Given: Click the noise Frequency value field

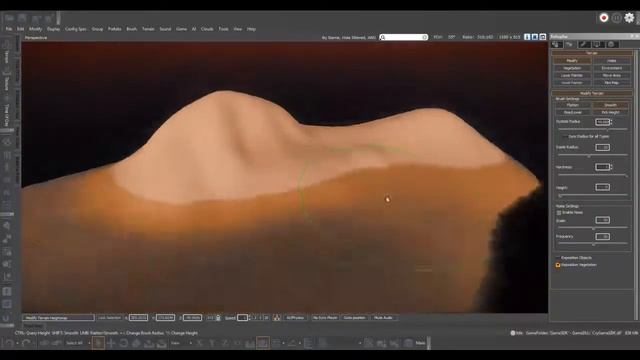Looking at the screenshot, I should [x=602, y=236].
